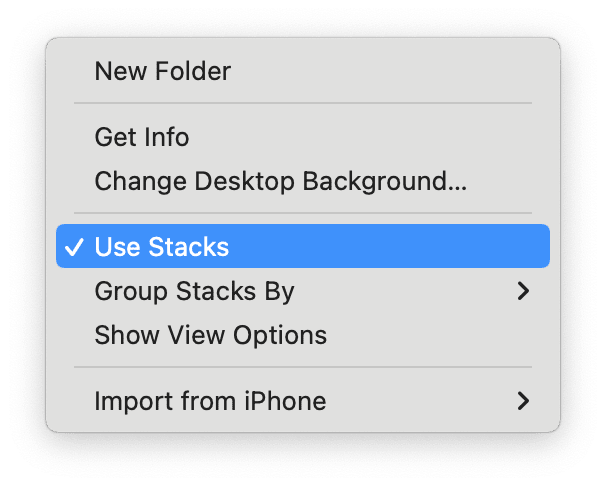Open the submenu chevron on Group Stacks By
The height and width of the screenshot is (486, 606).
[x=522, y=291]
